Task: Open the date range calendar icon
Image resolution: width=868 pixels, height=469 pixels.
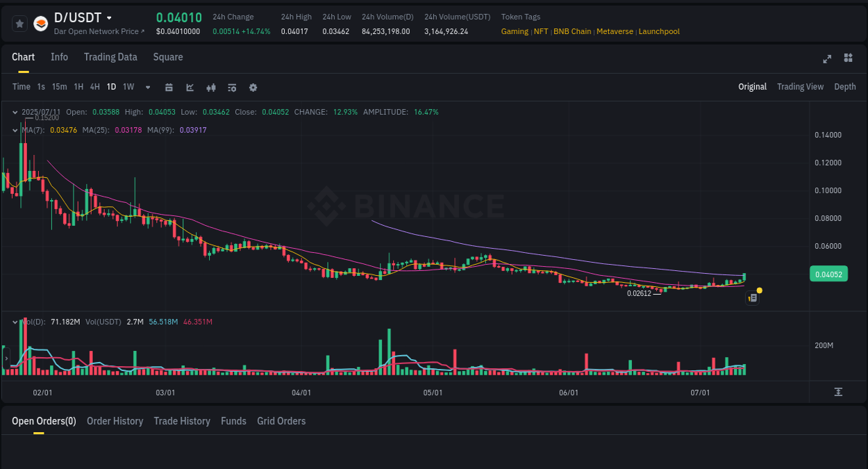Action: [169, 87]
